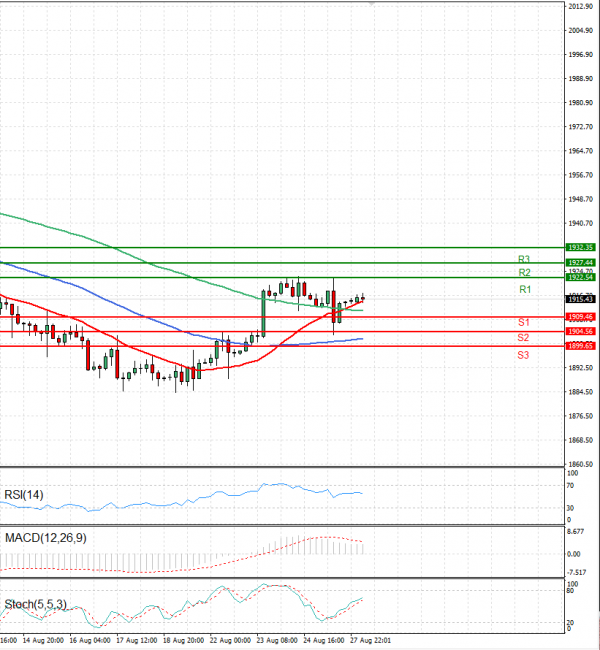Screen dimensions: 600x650
Task: Click the chart shift marker at top
Action: (x=372, y=4)
